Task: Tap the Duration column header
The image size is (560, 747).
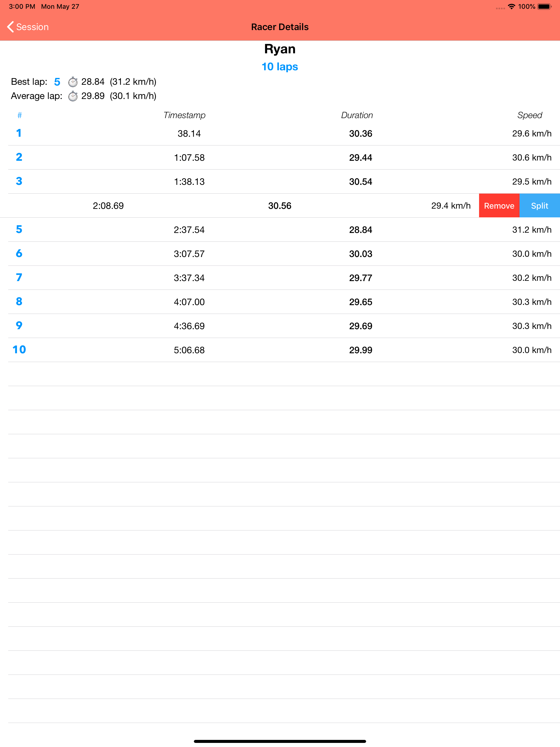Action: pos(357,115)
